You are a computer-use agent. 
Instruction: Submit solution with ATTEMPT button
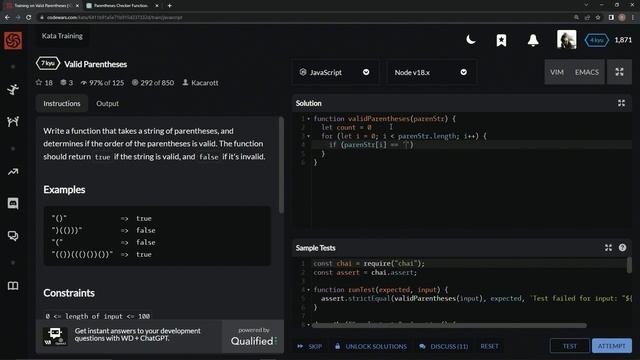(611, 346)
